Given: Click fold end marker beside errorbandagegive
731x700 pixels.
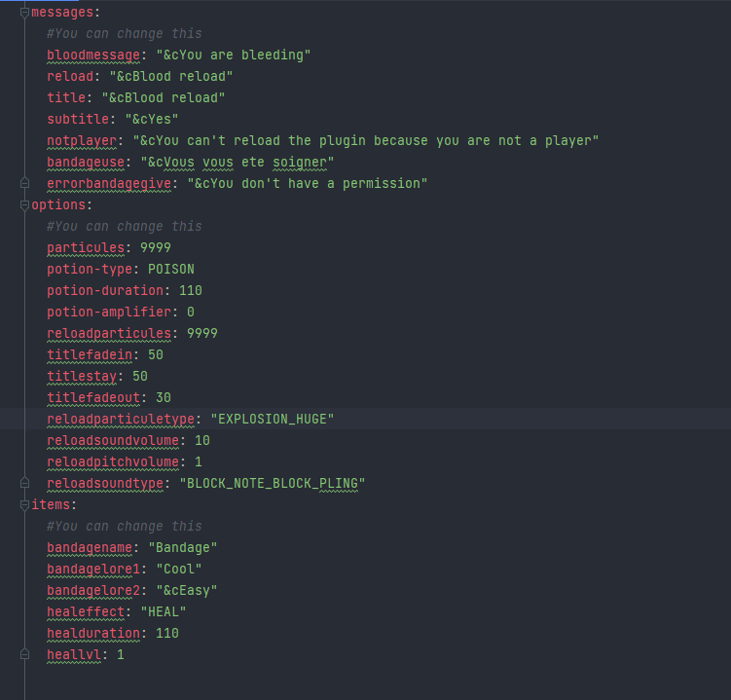Looking at the screenshot, I should point(24,183).
